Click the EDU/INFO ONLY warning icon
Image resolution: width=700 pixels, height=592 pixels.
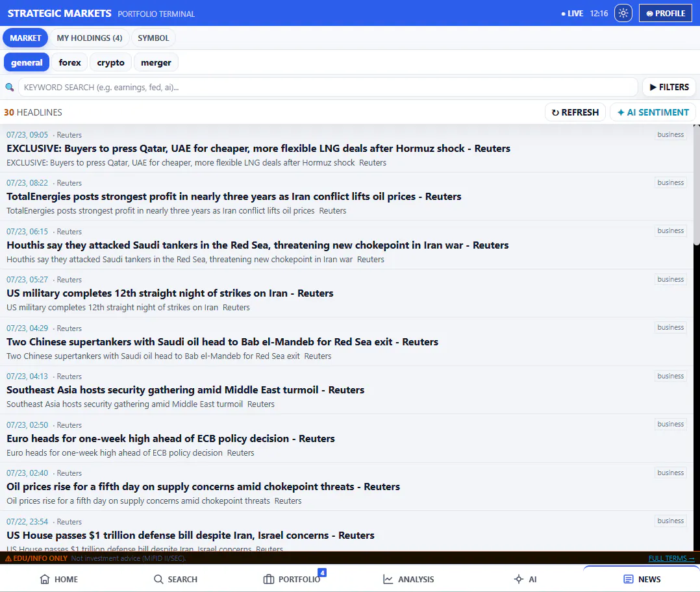(8, 558)
